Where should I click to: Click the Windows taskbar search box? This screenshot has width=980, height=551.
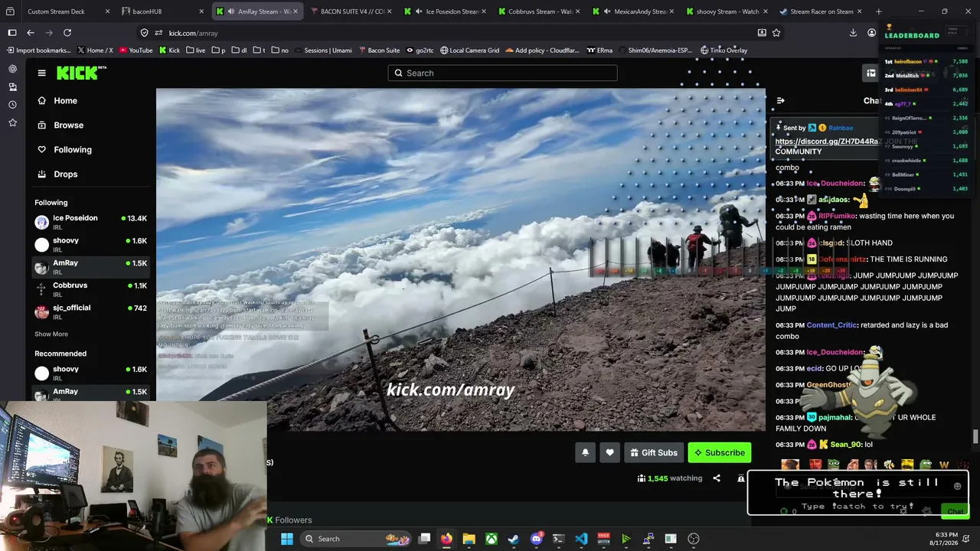(x=358, y=539)
